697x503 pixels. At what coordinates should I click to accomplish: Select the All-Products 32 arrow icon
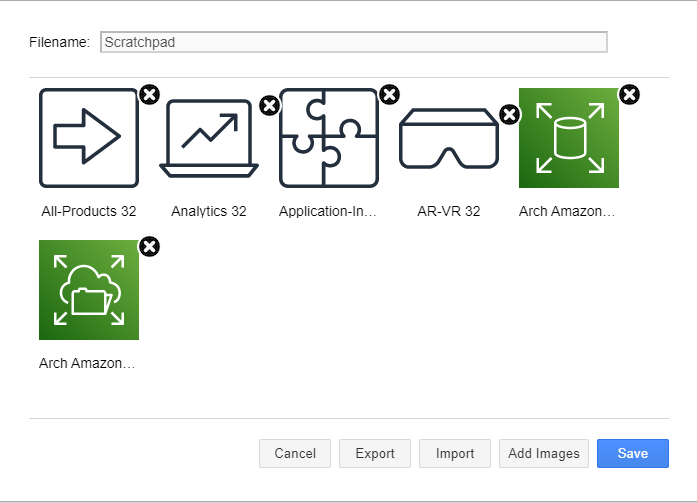coord(88,138)
